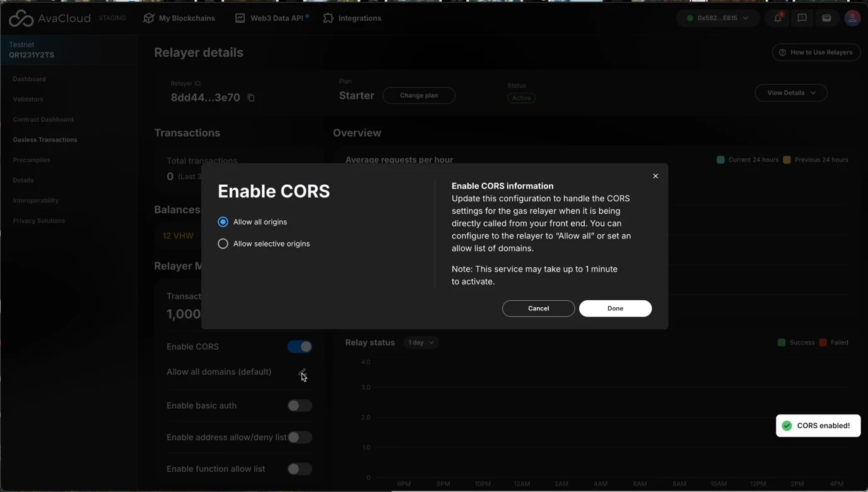Open Privacy Solutions in sidebar
The height and width of the screenshot is (492, 868).
click(x=38, y=220)
